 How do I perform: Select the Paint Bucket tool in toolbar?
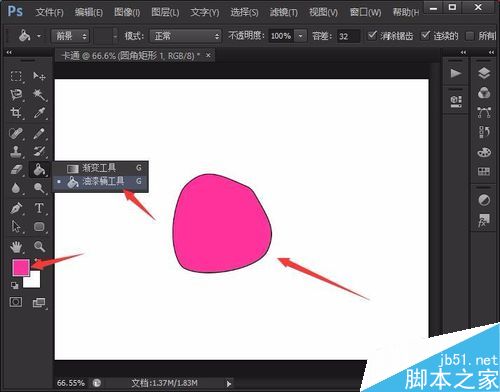pos(39,170)
